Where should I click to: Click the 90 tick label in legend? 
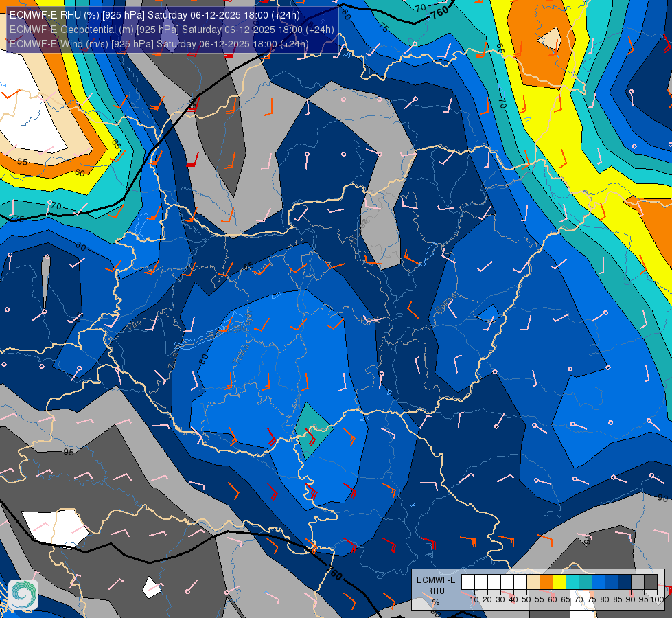[632, 599]
